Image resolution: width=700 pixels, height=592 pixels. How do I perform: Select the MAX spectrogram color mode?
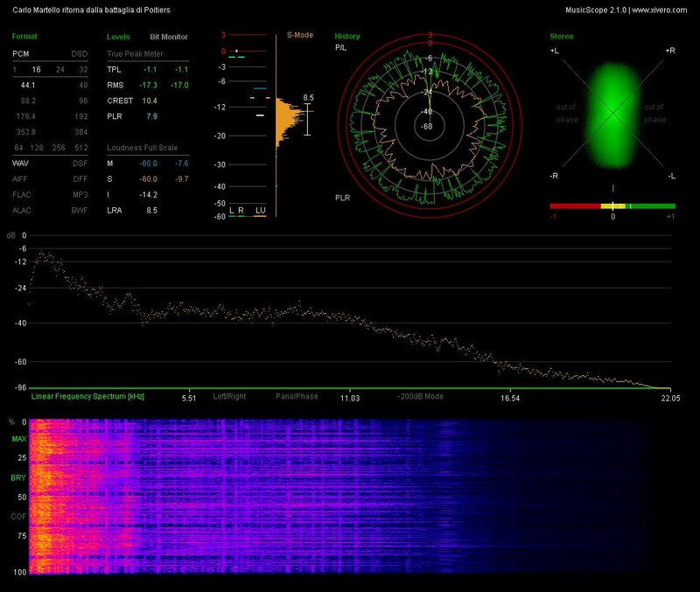tap(18, 439)
